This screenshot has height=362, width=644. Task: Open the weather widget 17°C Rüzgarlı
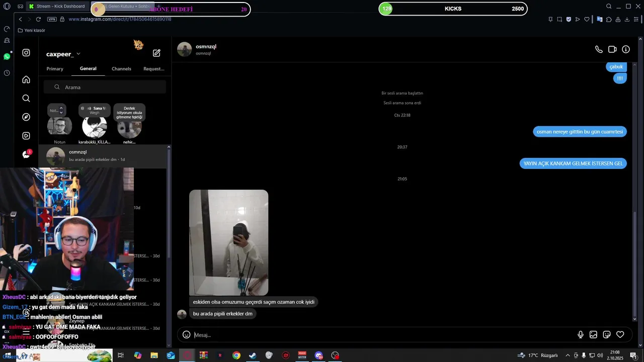pos(537,355)
